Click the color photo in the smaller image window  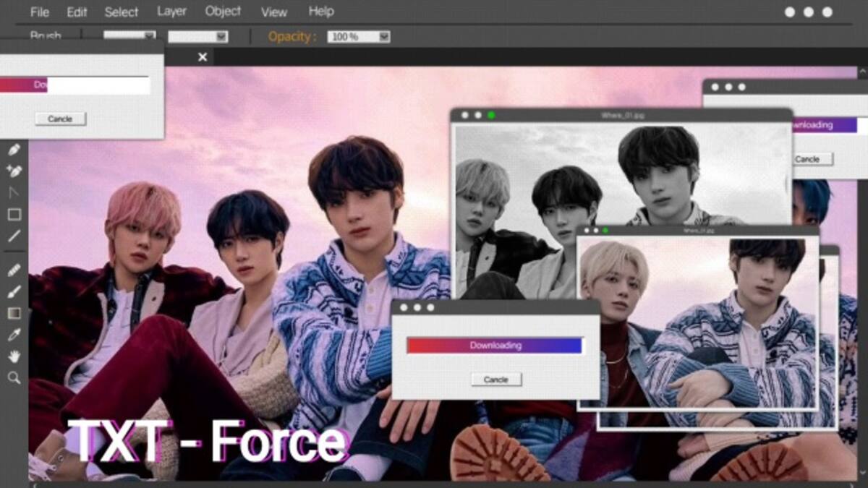tap(698, 323)
